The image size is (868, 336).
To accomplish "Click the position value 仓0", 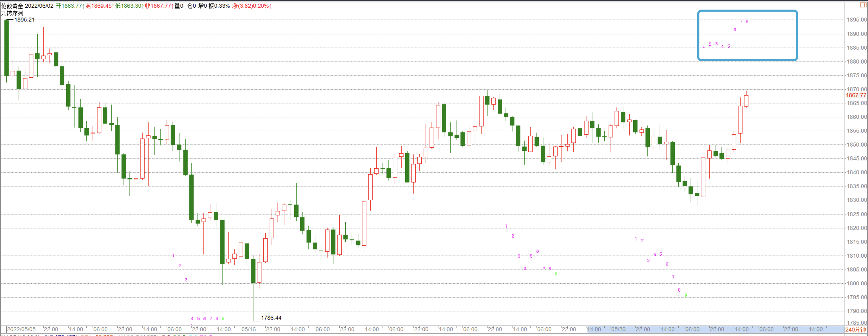I will click(x=191, y=6).
